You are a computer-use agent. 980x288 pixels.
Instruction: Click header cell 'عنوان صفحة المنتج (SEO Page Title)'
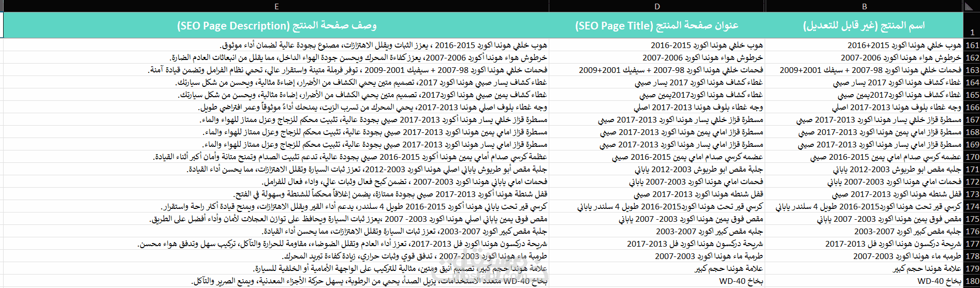pos(657,25)
